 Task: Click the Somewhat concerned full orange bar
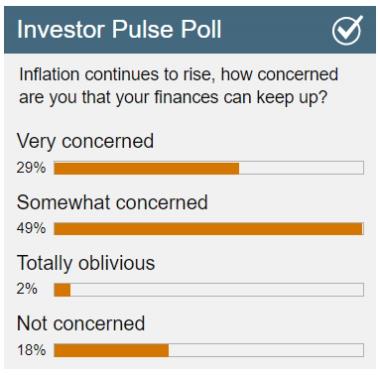pyautogui.click(x=208, y=229)
